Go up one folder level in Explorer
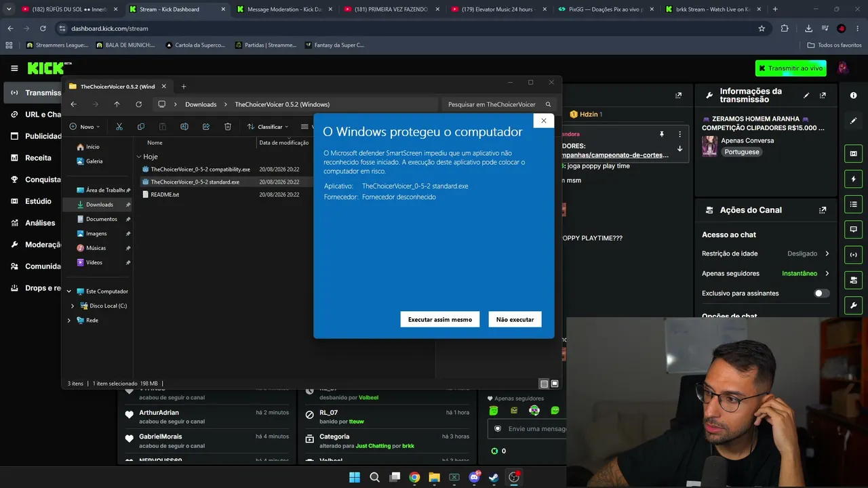The width and height of the screenshot is (868, 488). click(x=117, y=104)
